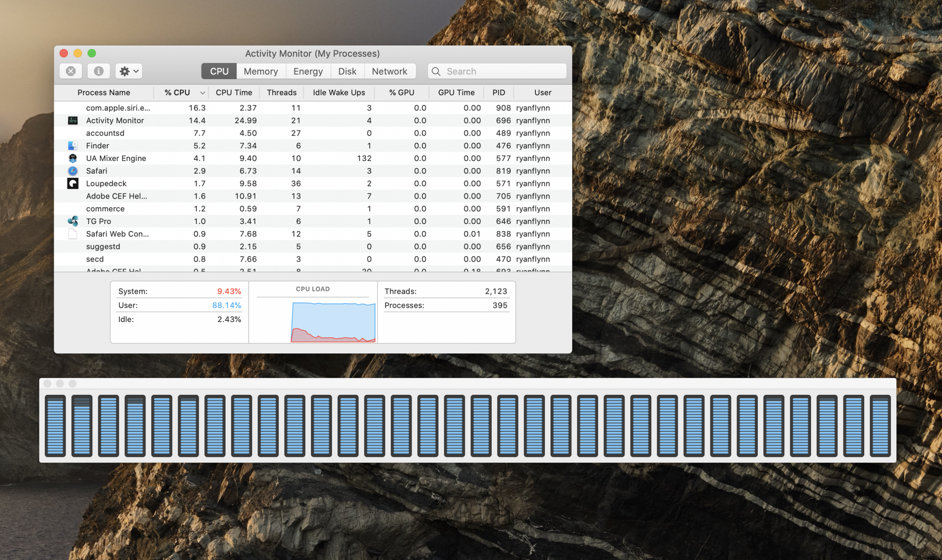Sort by Idle Wake Ups column
The height and width of the screenshot is (560, 942).
pos(339,93)
